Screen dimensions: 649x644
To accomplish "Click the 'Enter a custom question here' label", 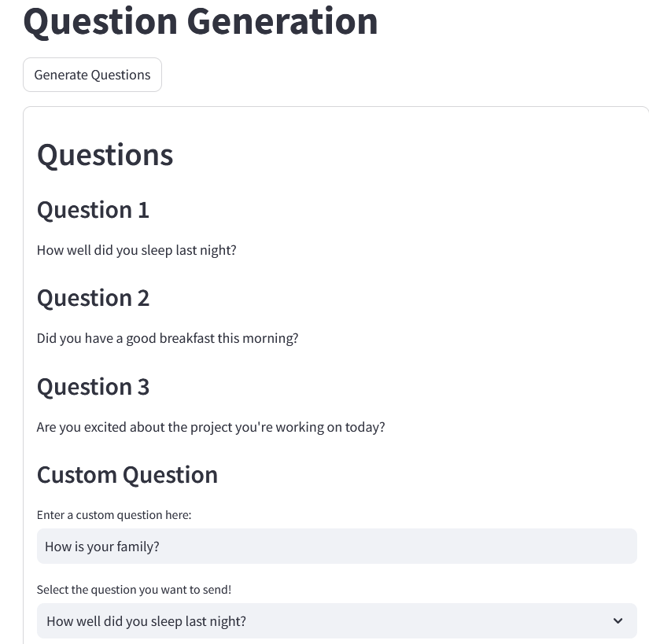I will [114, 515].
